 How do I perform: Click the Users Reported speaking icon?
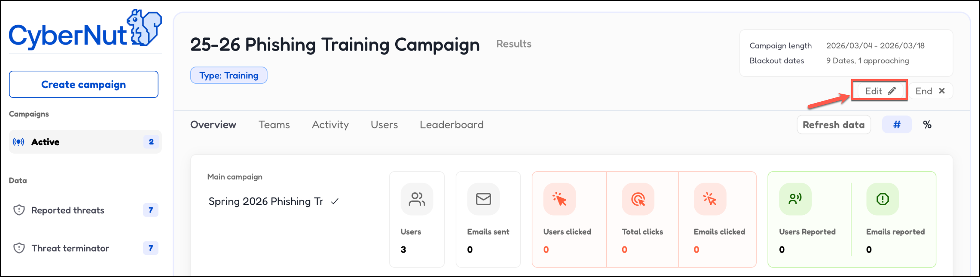[x=795, y=199]
